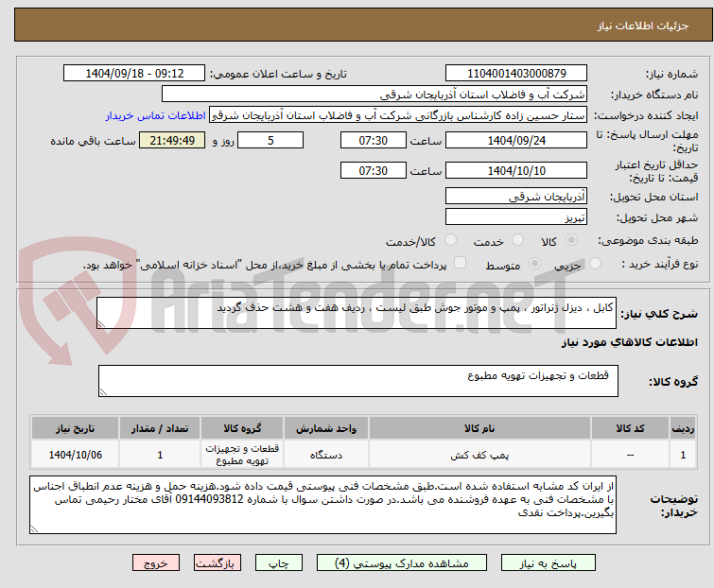Click the پمپ کف کش item name cell

coord(479,455)
